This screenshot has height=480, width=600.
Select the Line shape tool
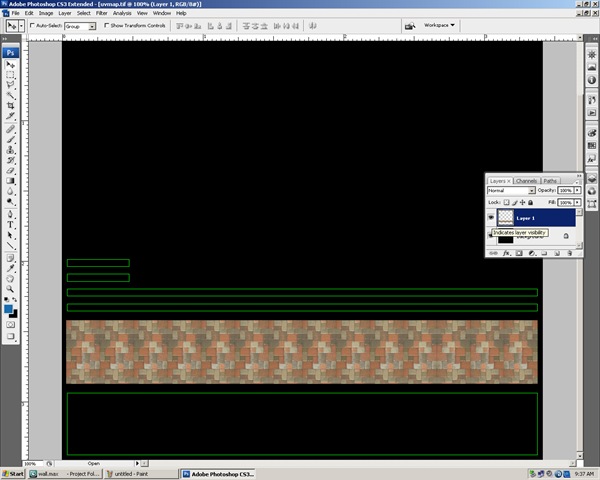point(10,245)
